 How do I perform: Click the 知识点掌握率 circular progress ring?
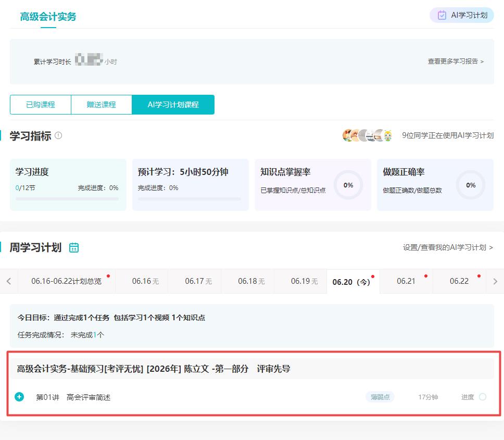[x=348, y=185]
